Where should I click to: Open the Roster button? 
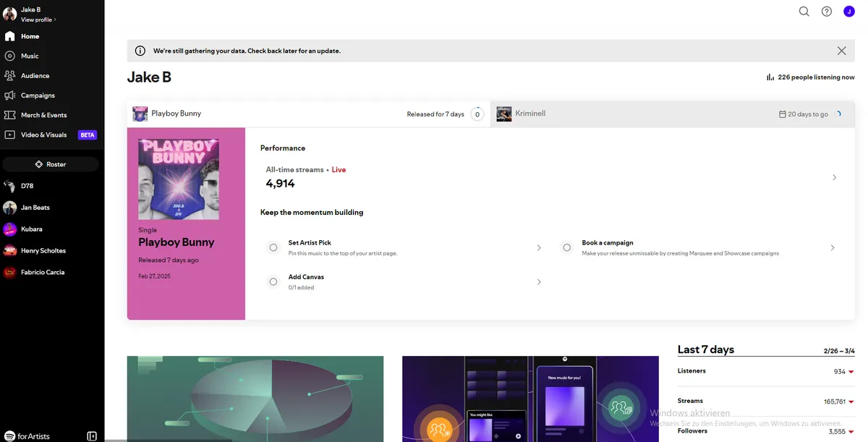tap(51, 164)
